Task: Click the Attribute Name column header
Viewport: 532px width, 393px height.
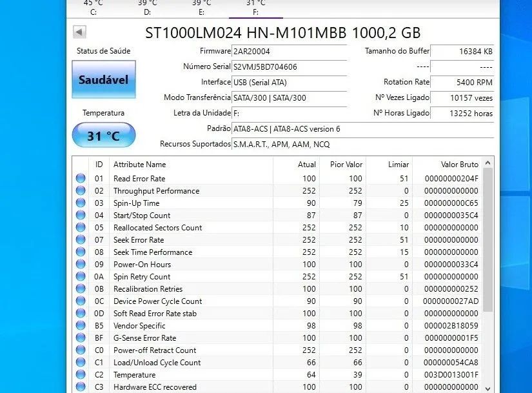Action: point(191,165)
